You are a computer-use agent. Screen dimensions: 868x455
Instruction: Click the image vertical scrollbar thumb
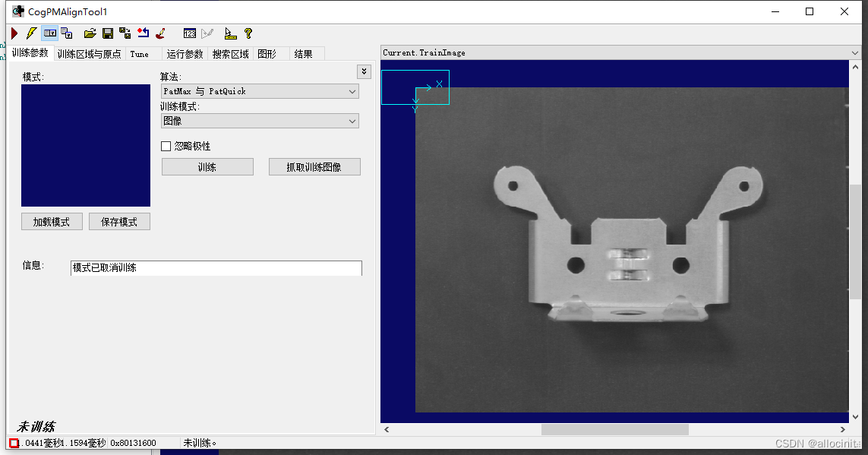[855, 242]
